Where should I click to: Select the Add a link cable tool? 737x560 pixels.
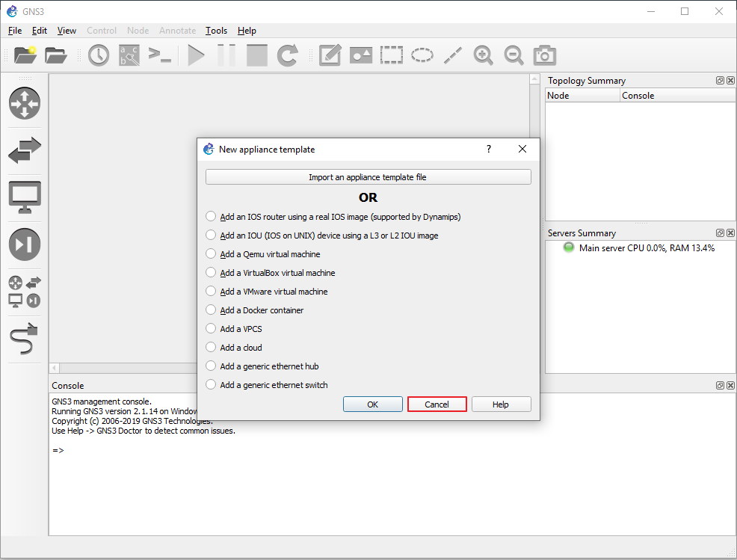pyautogui.click(x=23, y=339)
